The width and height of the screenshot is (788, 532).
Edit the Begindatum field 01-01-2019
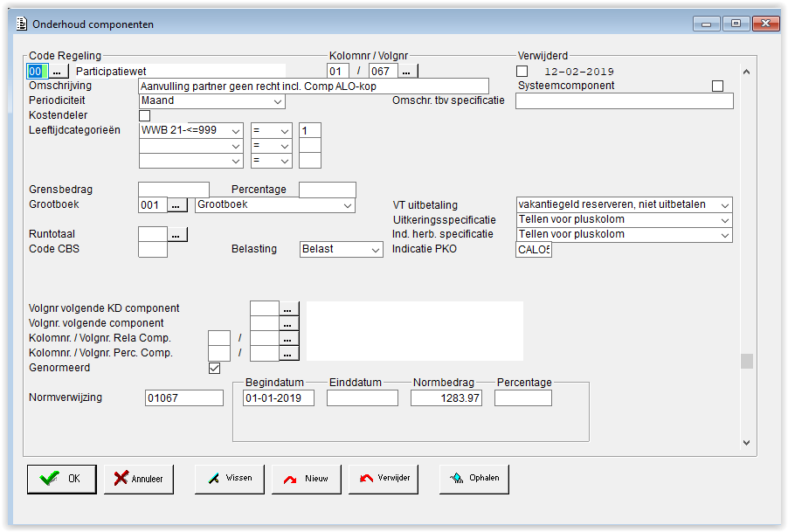click(x=279, y=397)
